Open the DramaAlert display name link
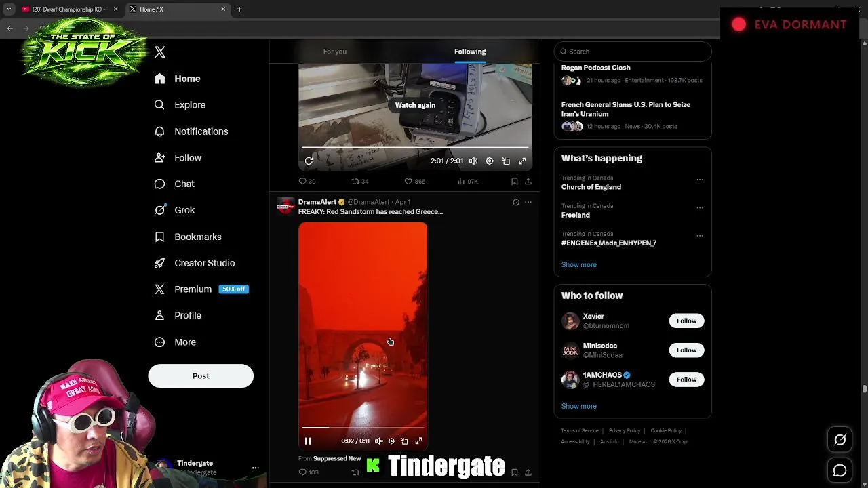 317,202
